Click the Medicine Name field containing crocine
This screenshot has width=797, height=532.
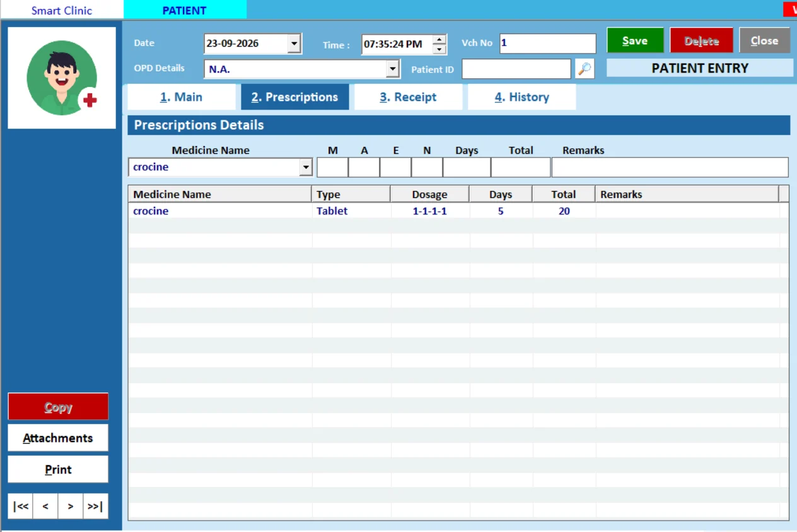click(x=214, y=167)
